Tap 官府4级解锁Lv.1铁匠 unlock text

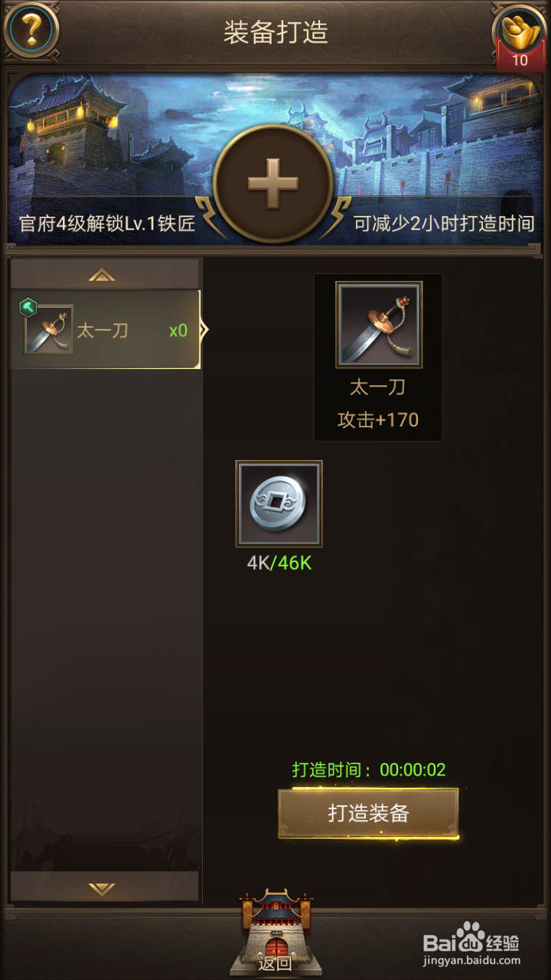click(107, 224)
